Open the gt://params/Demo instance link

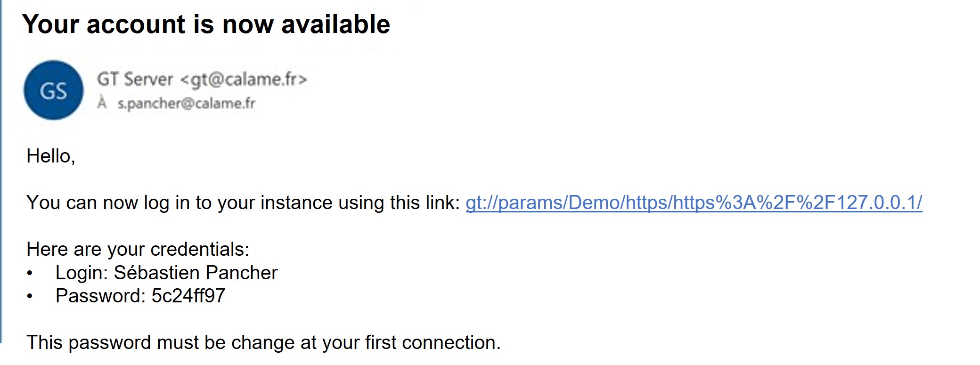tap(694, 203)
